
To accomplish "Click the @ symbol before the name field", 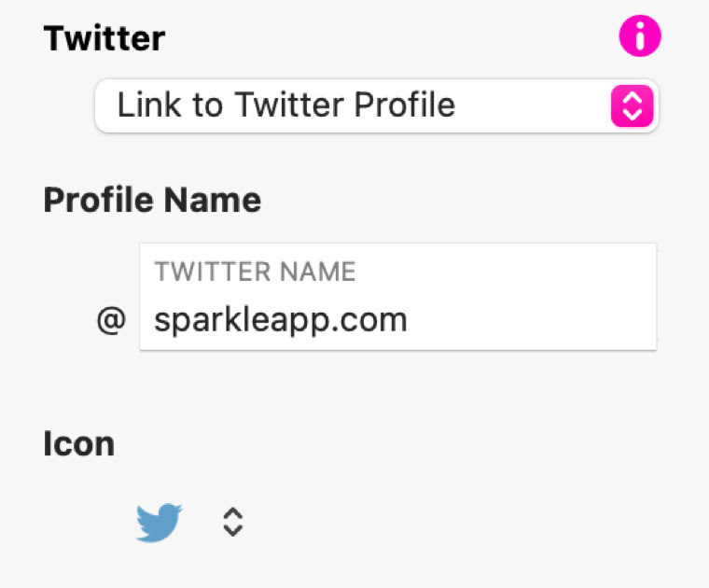I will coord(111,320).
